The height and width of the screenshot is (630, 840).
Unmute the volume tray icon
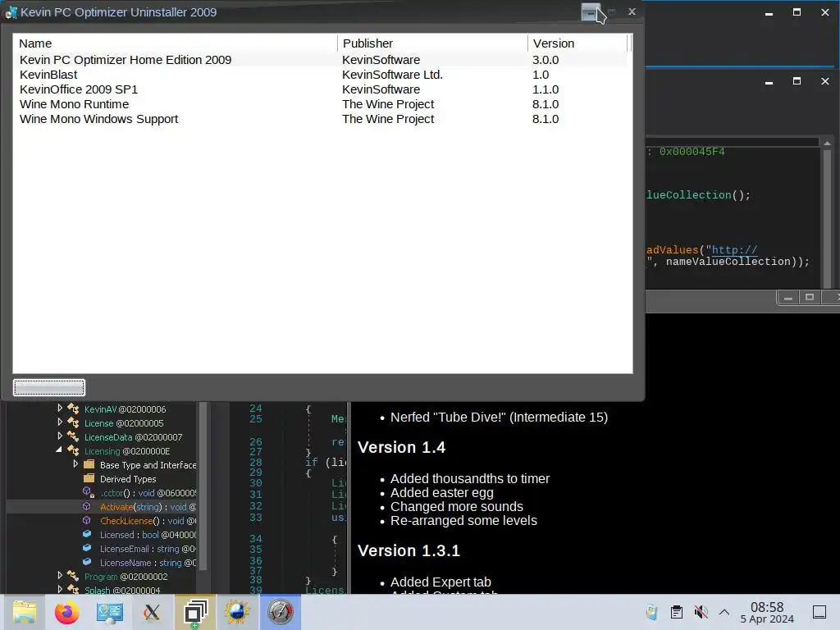tap(701, 612)
